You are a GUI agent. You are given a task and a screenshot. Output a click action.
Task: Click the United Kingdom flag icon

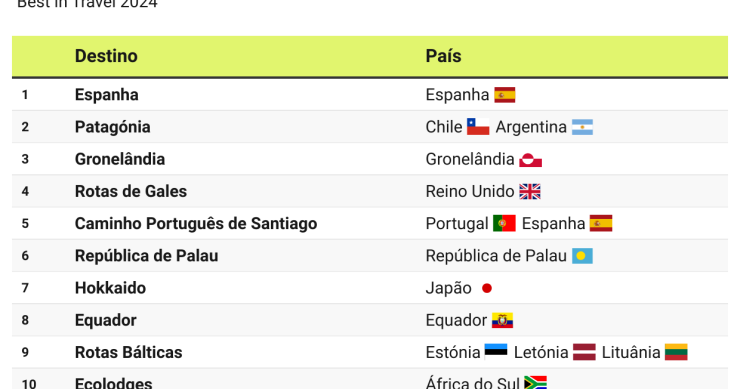(x=530, y=192)
